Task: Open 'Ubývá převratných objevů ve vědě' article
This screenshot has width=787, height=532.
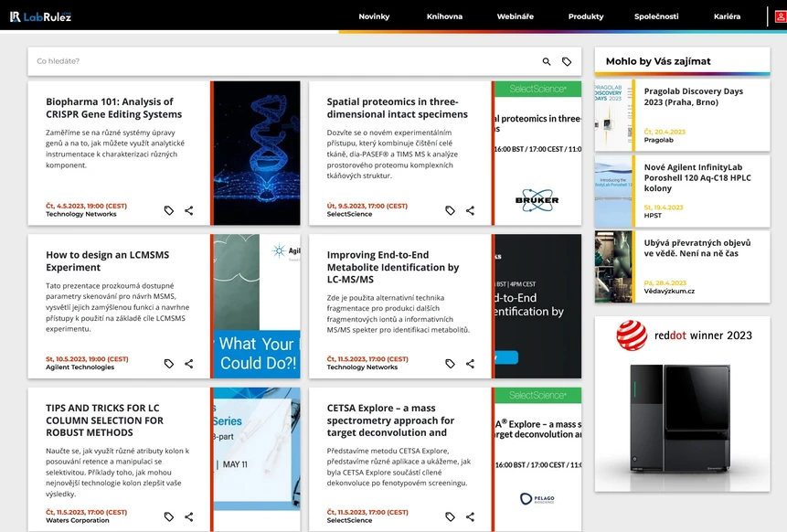Action: point(697,248)
